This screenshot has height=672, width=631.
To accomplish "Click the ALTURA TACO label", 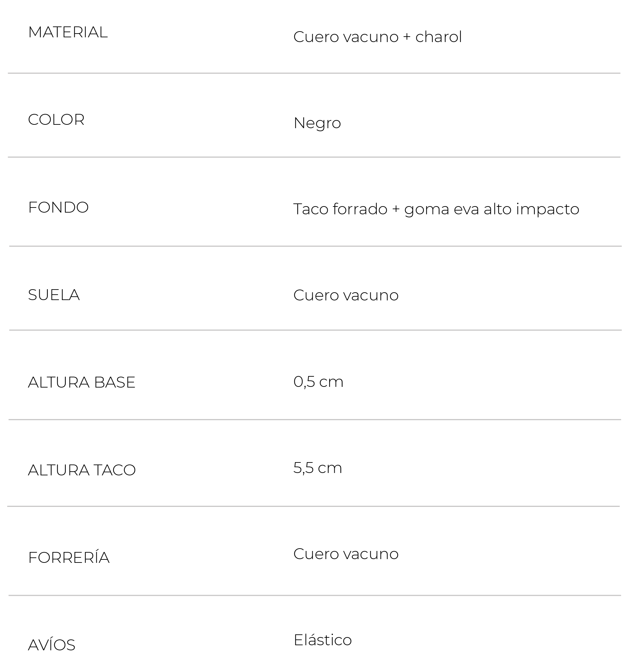I will click(x=82, y=470).
